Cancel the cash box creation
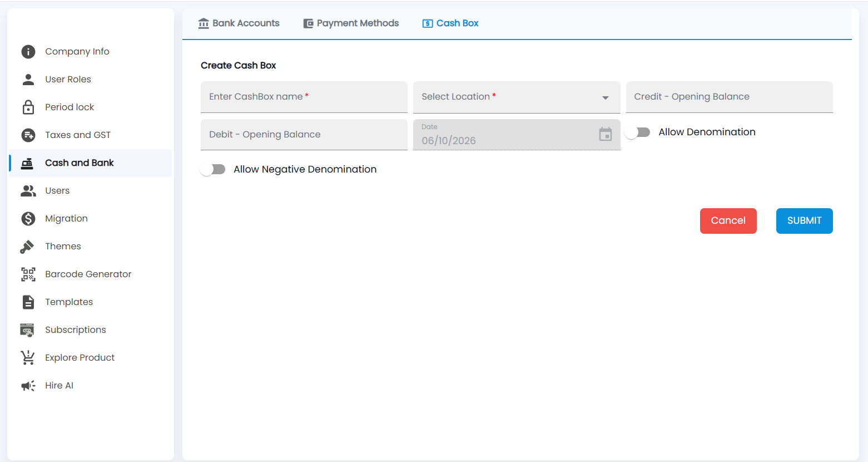This screenshot has width=868, height=462. click(728, 221)
